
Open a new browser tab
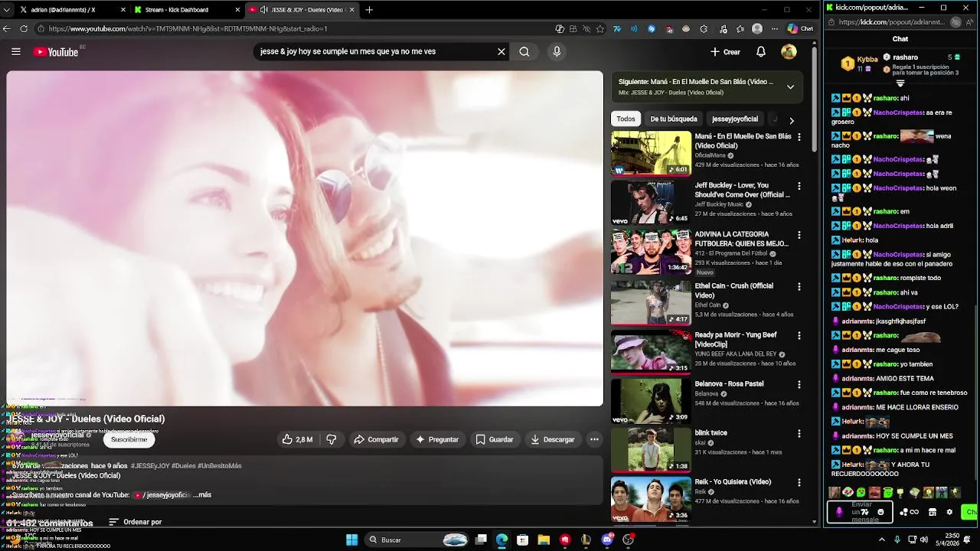coord(369,10)
